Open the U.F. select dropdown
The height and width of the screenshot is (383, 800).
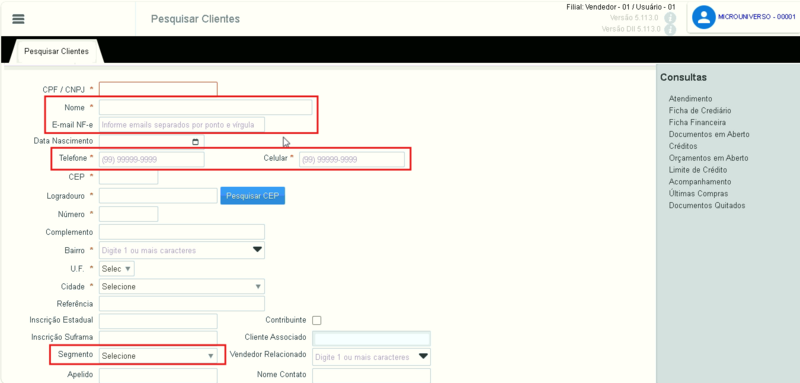[117, 268]
